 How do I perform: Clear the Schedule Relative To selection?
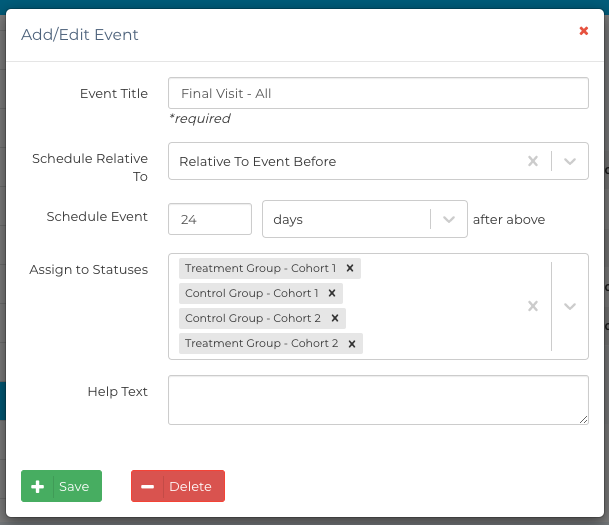(x=533, y=161)
